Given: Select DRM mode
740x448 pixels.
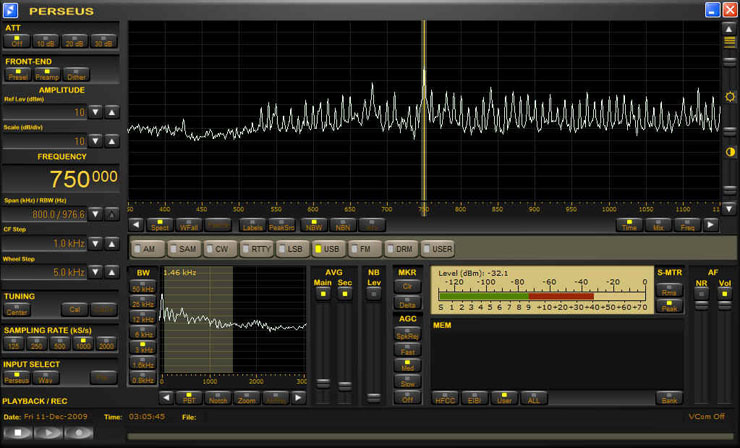Looking at the screenshot, I should (x=401, y=249).
